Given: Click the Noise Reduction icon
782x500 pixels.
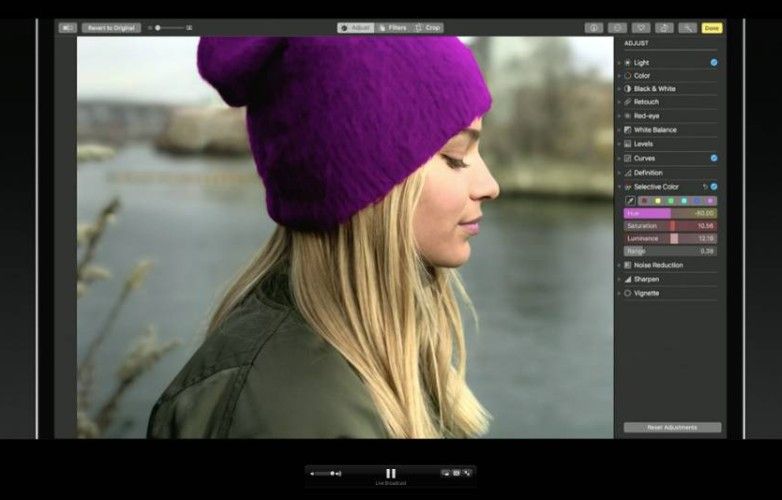Looking at the screenshot, I should point(627,265).
